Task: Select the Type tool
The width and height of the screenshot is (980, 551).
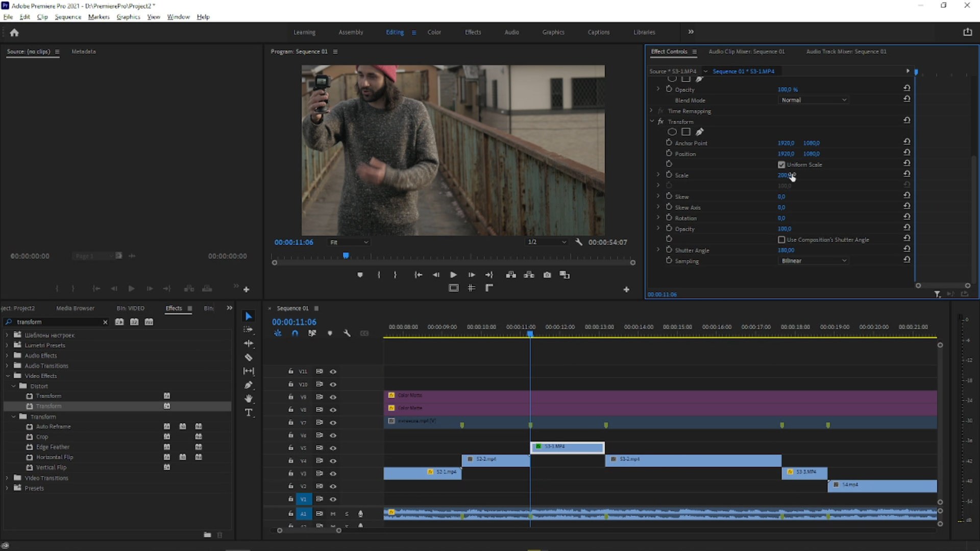Action: [x=249, y=412]
